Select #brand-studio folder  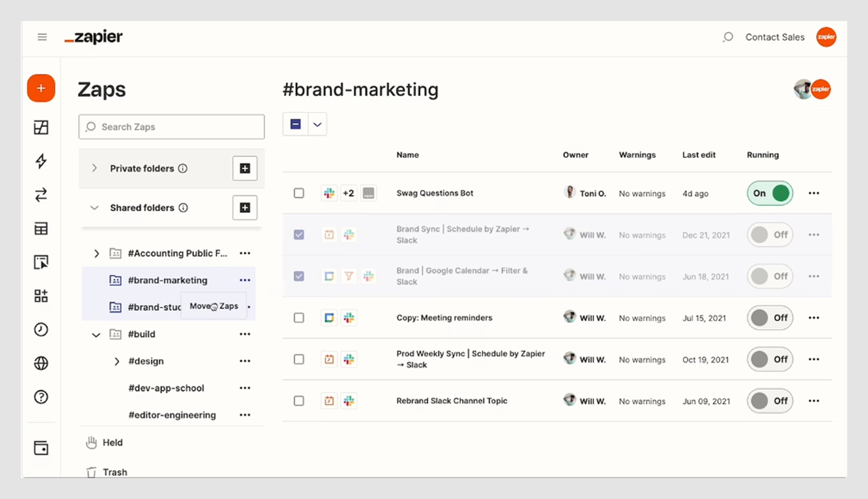(154, 307)
